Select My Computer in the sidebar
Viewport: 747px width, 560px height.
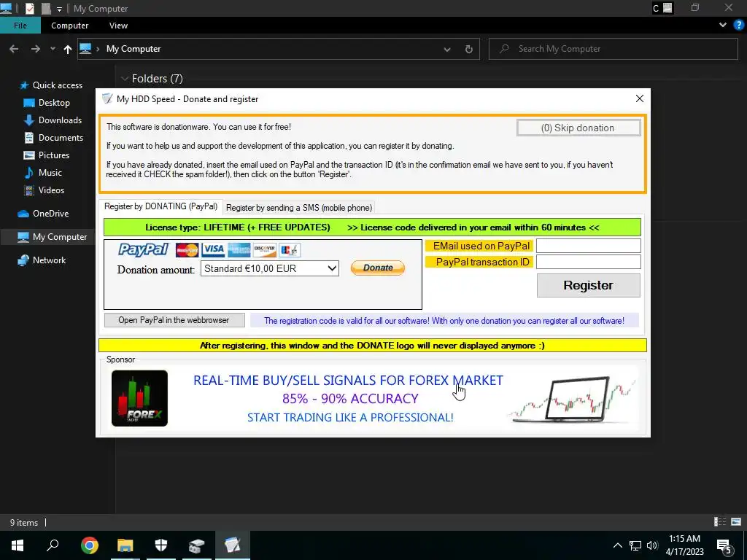tap(52, 237)
